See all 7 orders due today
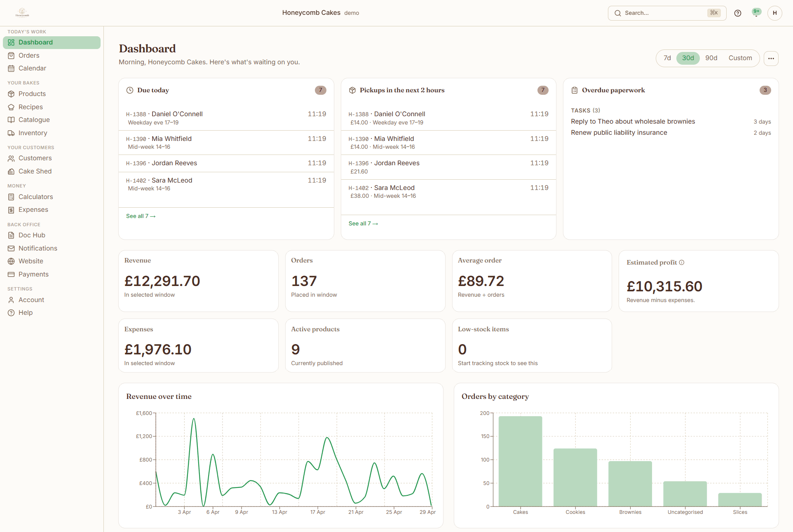This screenshot has width=793, height=532. point(141,216)
